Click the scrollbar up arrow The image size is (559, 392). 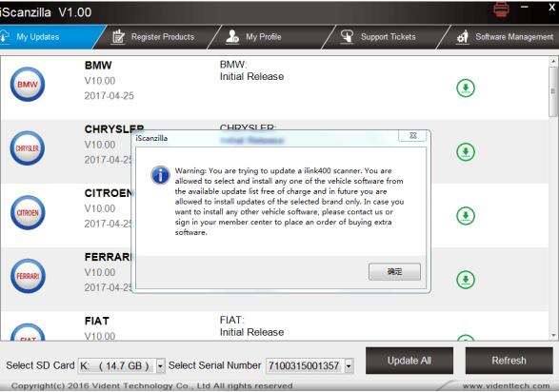[x=553, y=61]
